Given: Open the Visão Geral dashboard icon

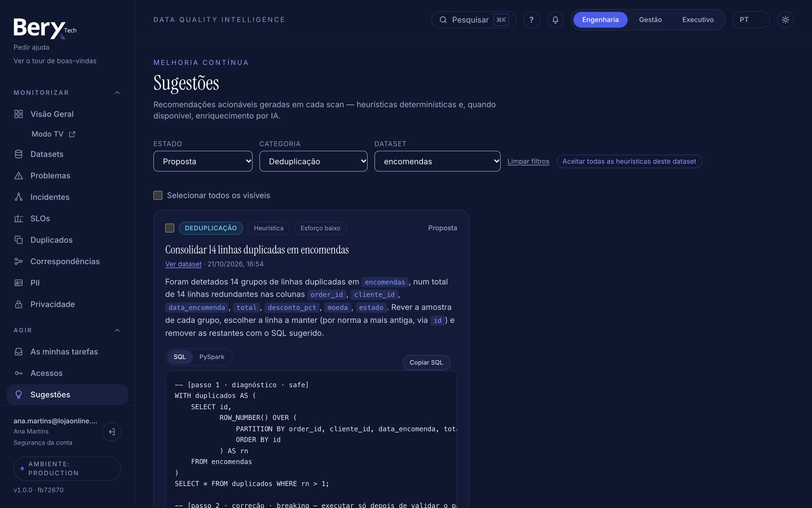Looking at the screenshot, I should point(18,114).
